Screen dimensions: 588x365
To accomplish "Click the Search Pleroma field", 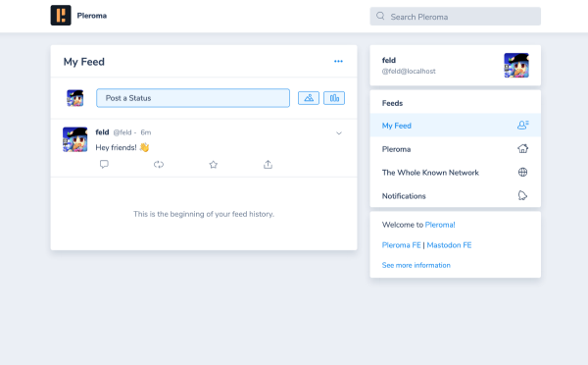I will pos(456,17).
